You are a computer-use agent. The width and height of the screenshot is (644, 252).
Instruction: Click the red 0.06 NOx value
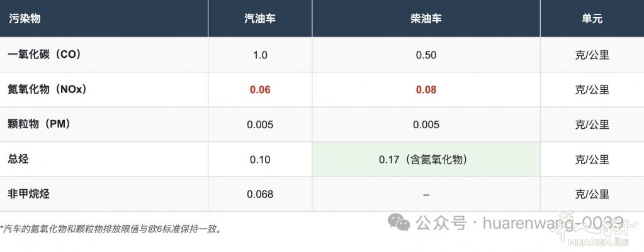[260, 89]
